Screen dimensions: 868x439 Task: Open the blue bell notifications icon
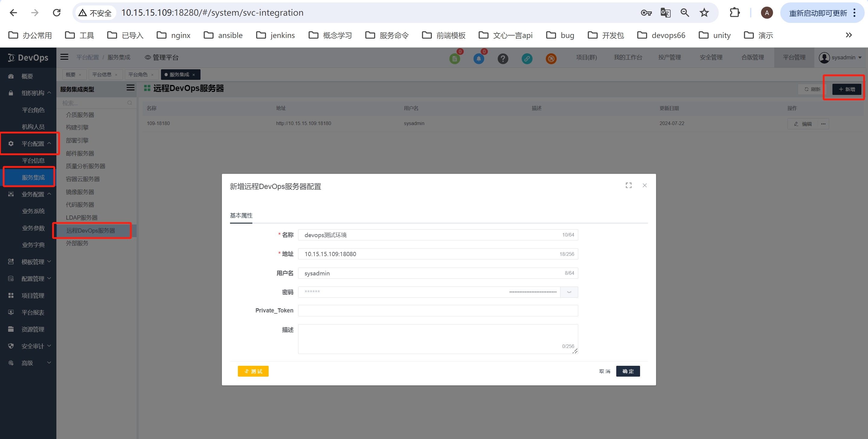coord(478,58)
